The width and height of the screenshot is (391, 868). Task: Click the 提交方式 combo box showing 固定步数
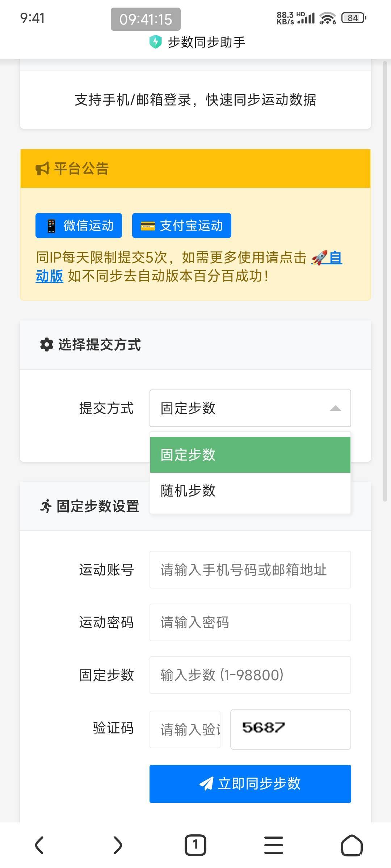250,408
